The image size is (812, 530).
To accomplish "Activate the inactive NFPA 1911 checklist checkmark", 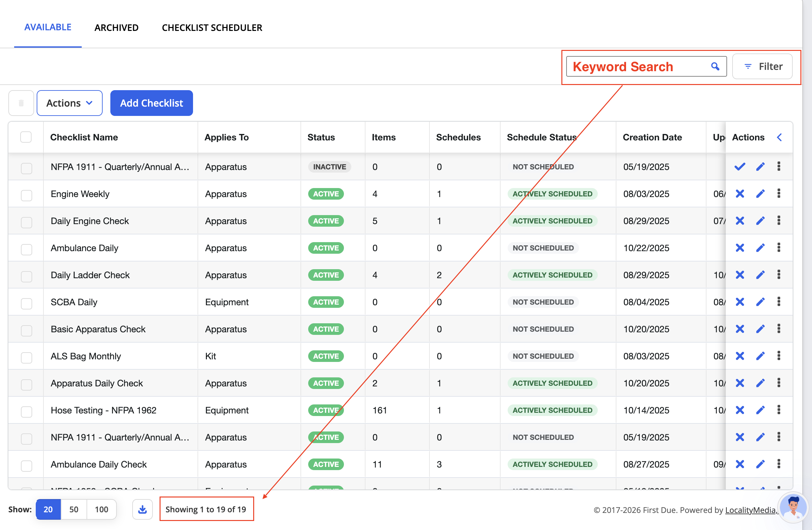I will 740,167.
